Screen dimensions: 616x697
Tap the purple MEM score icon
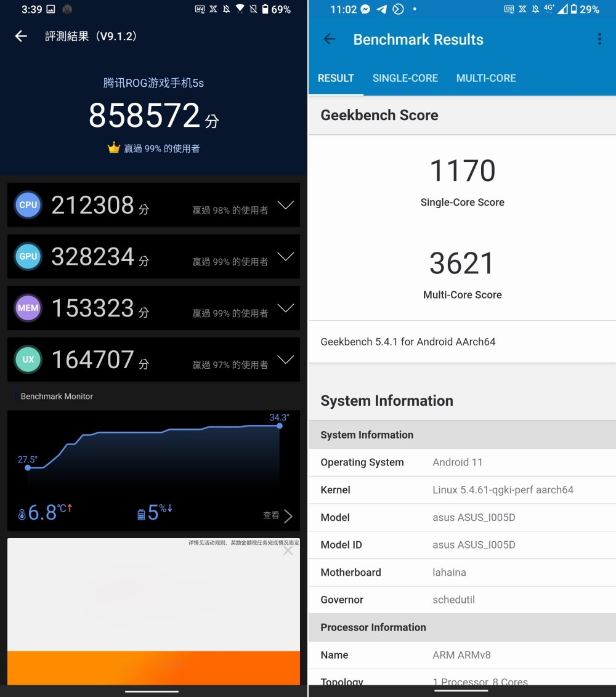[x=28, y=308]
